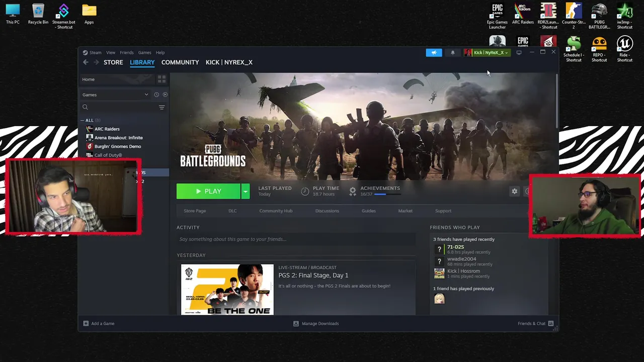Select the REPO shortcut on desktop
644x362 pixels.
[599, 49]
